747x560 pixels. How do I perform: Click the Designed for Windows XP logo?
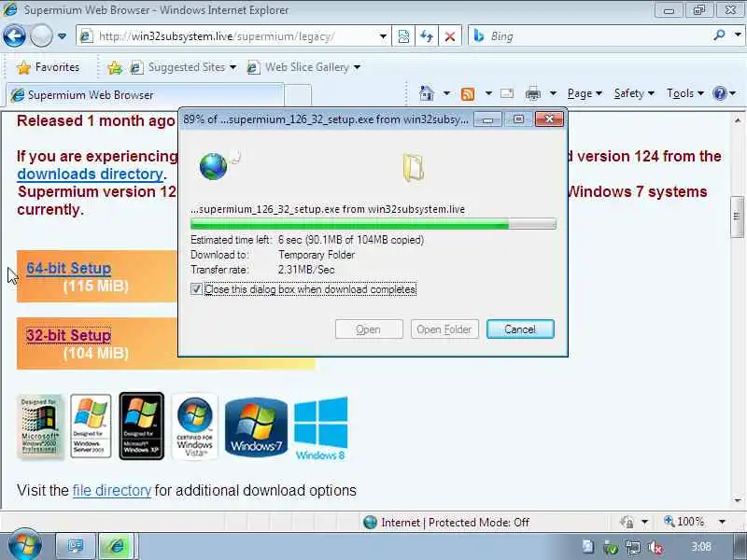coord(142,427)
